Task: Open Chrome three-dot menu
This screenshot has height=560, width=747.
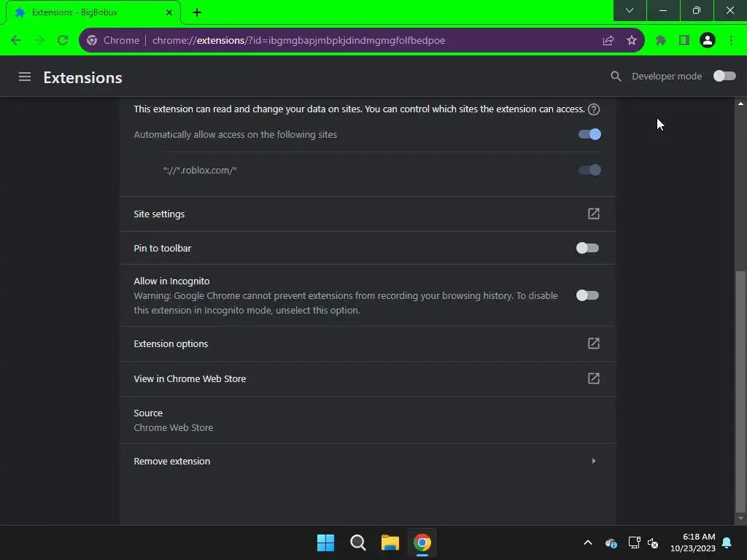Action: (731, 41)
